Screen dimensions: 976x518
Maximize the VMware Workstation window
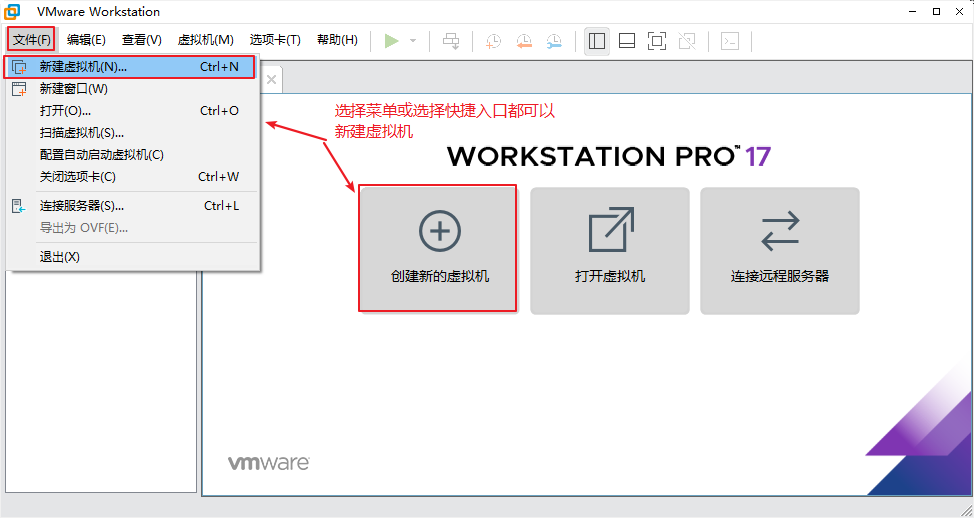(936, 11)
